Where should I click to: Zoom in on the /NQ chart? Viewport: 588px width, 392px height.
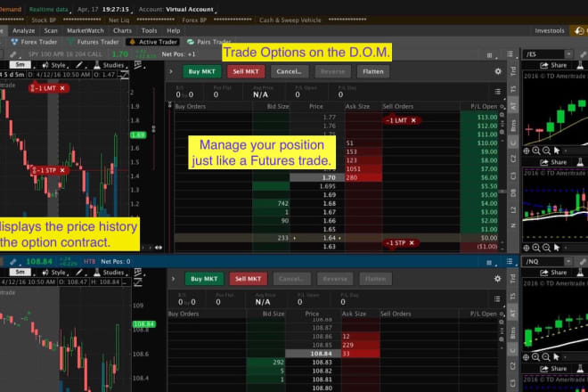pos(535,357)
